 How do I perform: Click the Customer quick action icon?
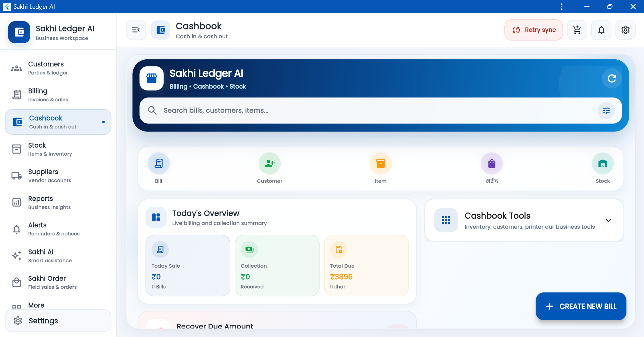[270, 164]
